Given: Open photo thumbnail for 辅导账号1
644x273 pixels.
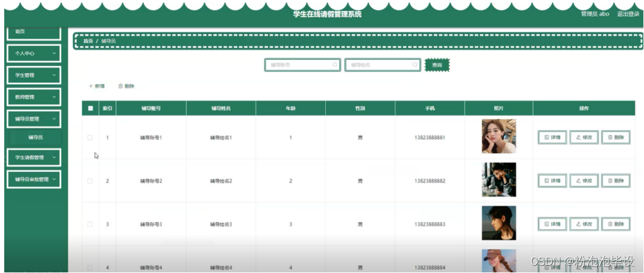Looking at the screenshot, I should click(499, 136).
